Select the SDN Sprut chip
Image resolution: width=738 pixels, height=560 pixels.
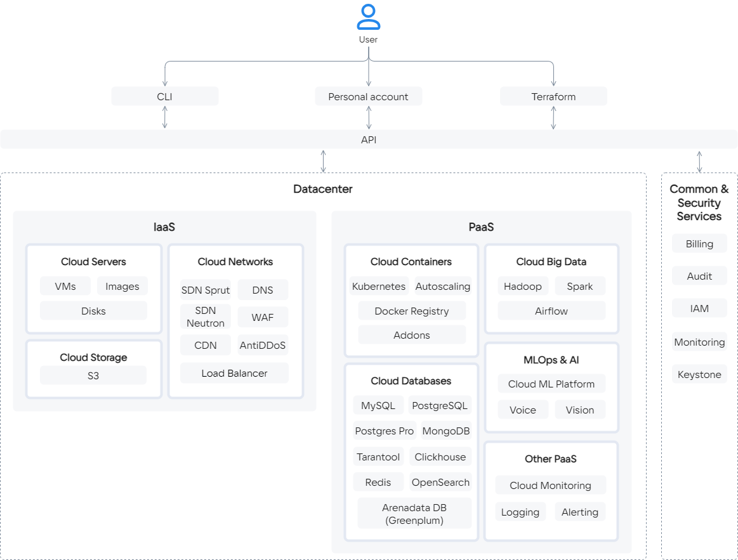click(206, 290)
